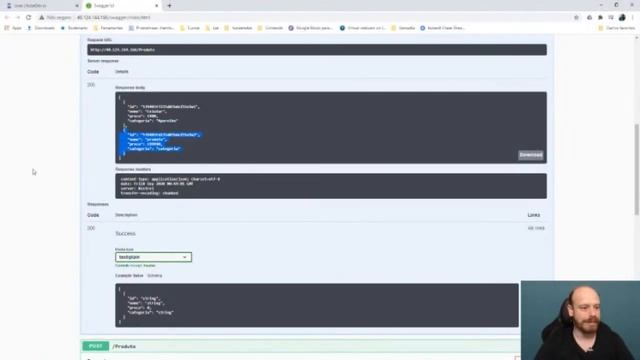640x360 pixels.
Task: Switch to the first browser tab
Action: (x=41, y=6)
